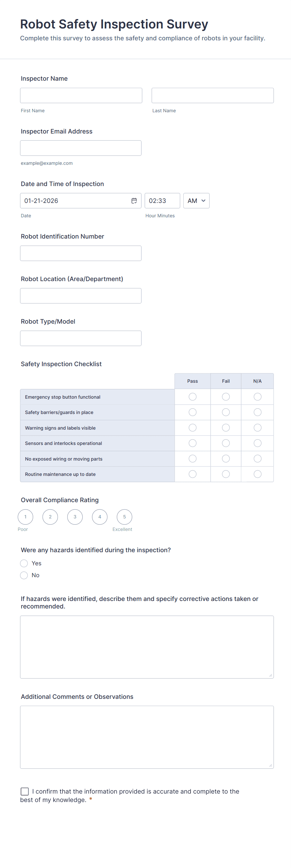
Task: Click the Inspector First Name field
Action: click(x=81, y=96)
